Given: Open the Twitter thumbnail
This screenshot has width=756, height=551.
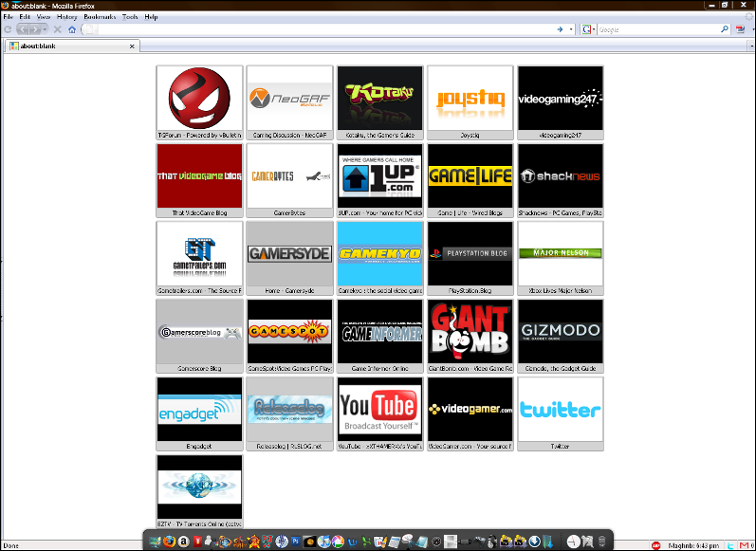Looking at the screenshot, I should point(561,413).
